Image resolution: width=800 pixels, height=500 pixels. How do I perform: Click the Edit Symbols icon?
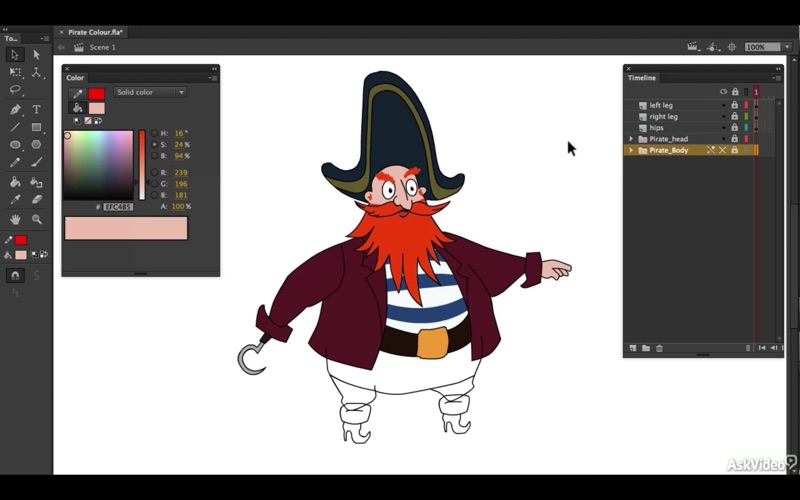coord(713,47)
